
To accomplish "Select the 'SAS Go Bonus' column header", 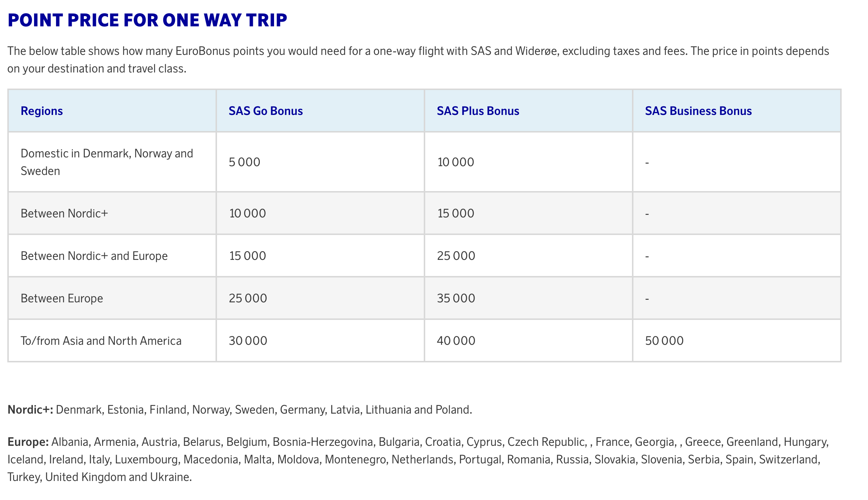I will (266, 111).
